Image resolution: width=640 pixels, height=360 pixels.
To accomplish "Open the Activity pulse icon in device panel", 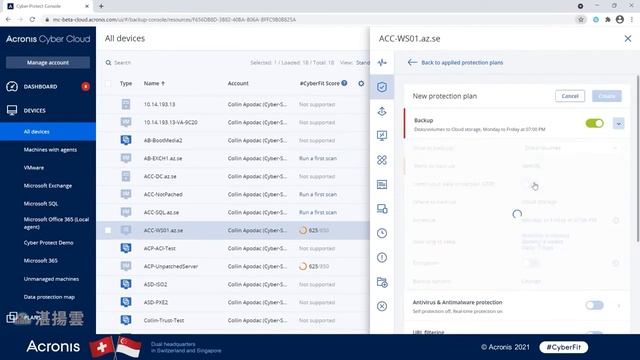I will point(382,62).
